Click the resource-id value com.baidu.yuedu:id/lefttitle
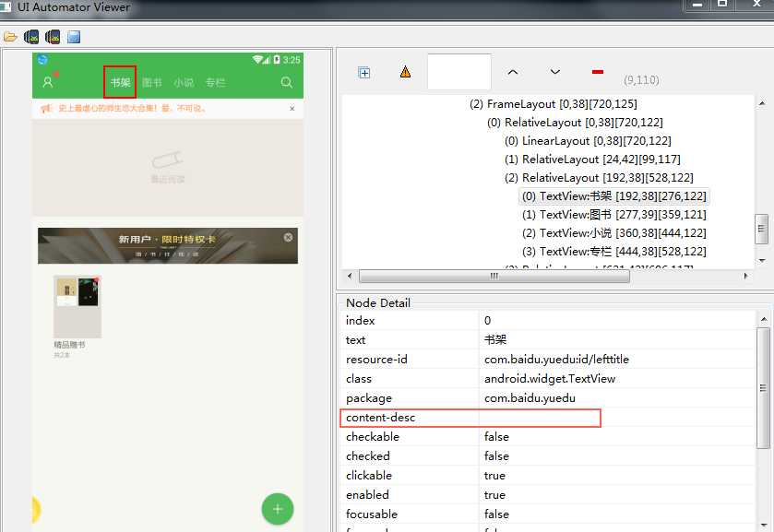The width and height of the screenshot is (774, 532). [556, 360]
